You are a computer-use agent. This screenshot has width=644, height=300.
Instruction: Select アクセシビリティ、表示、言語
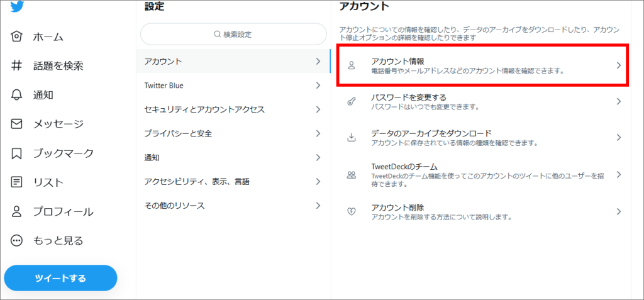tap(233, 181)
